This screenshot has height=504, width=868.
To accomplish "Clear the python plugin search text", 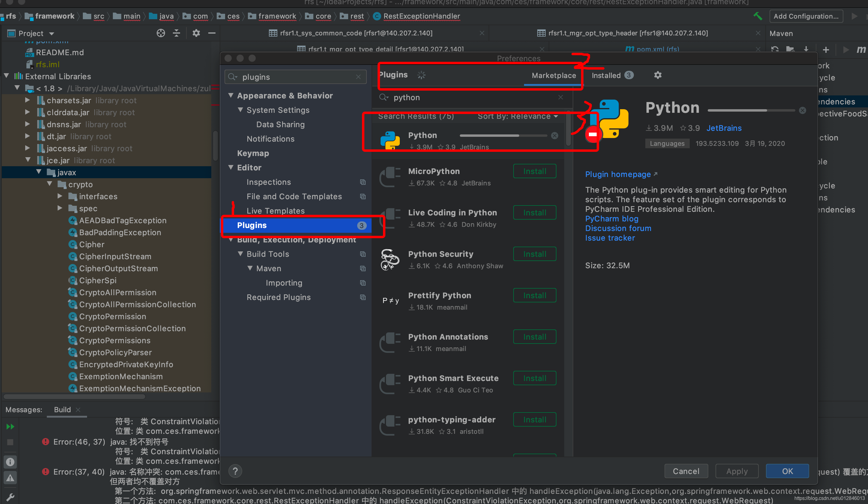I will pyautogui.click(x=561, y=97).
